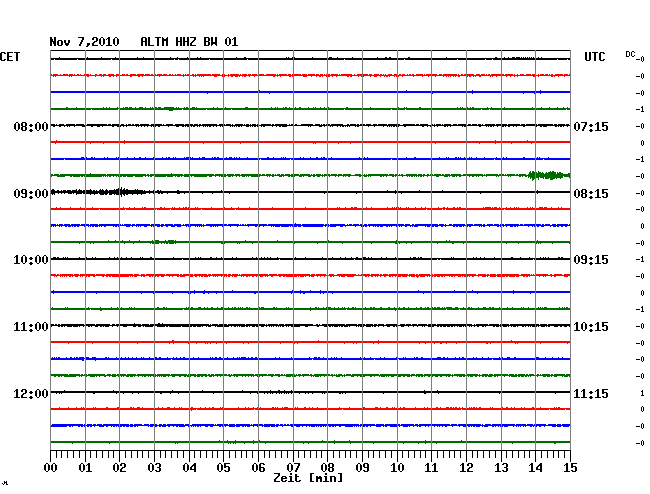Click the 08:15 UTC time label

tap(591, 194)
